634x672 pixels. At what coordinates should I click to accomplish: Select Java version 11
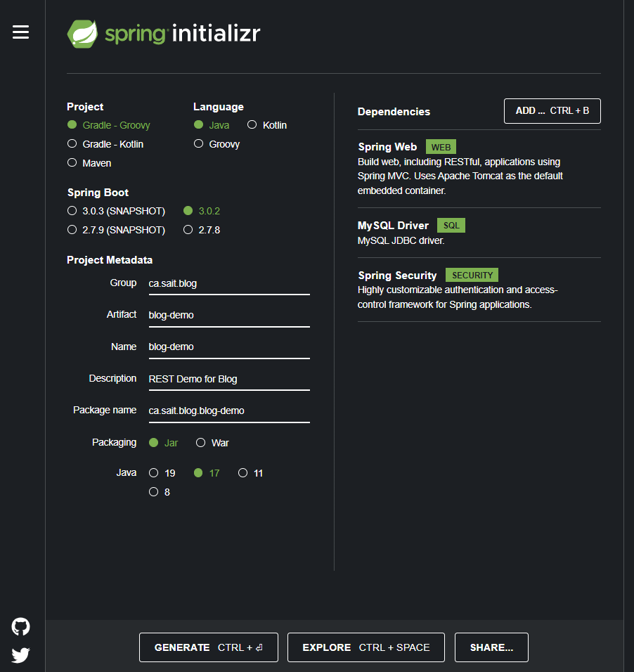(251, 473)
